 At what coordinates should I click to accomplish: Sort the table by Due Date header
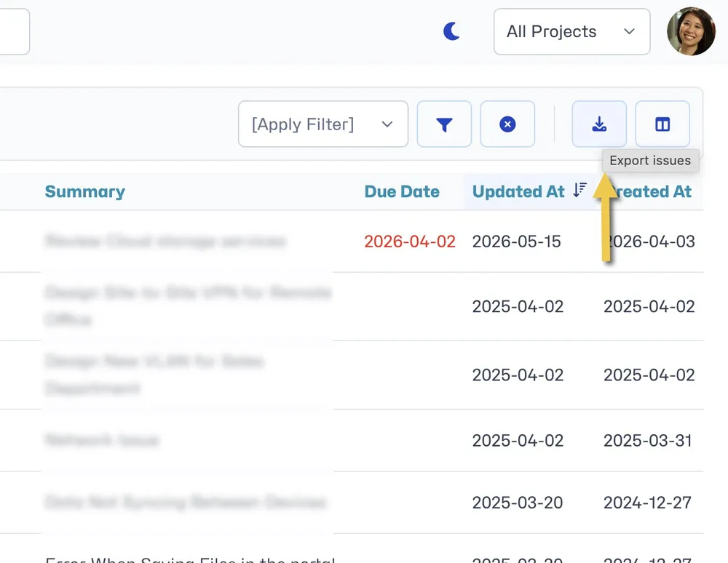tap(402, 191)
